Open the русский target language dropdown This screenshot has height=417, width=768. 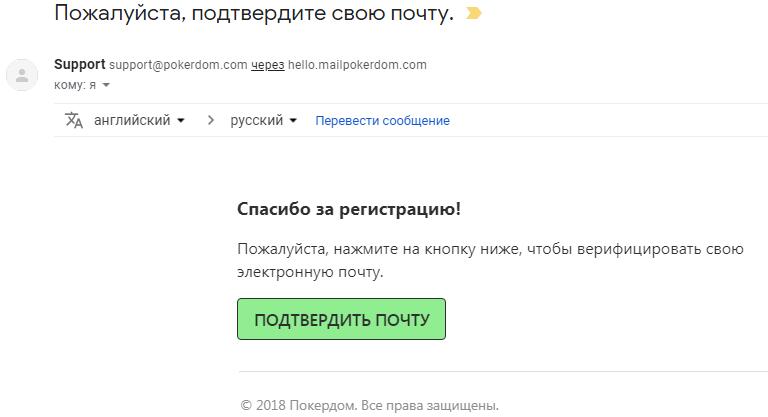(x=264, y=120)
